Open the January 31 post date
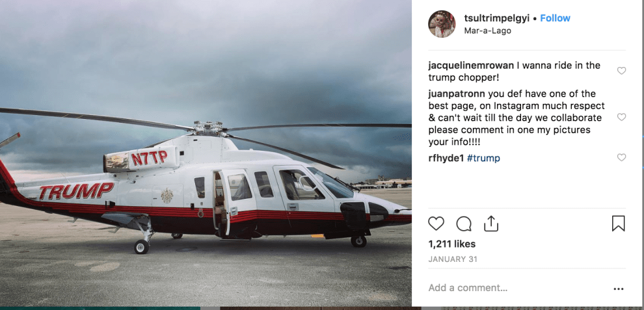The height and width of the screenshot is (310, 644). tap(453, 259)
